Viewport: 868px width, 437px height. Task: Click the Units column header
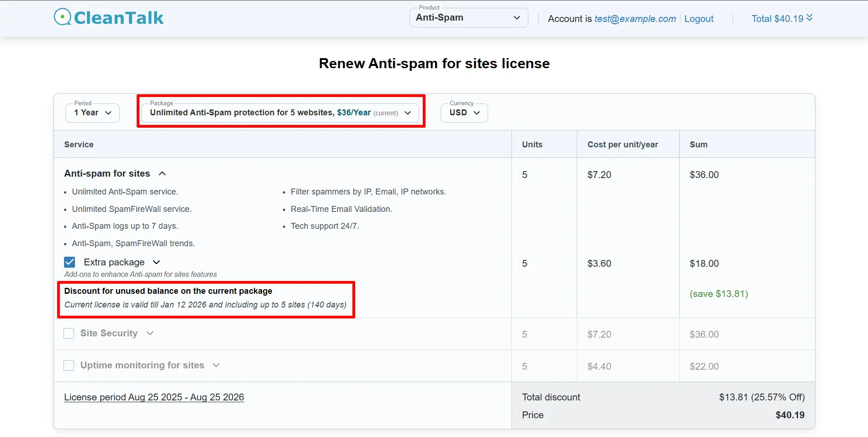coord(532,145)
